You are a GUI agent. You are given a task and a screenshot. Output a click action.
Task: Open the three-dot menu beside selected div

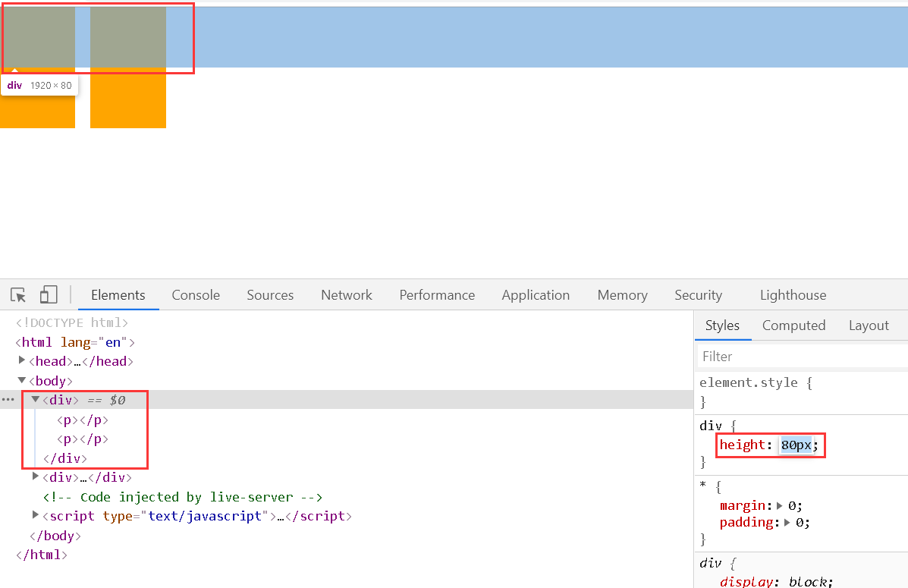click(8, 400)
